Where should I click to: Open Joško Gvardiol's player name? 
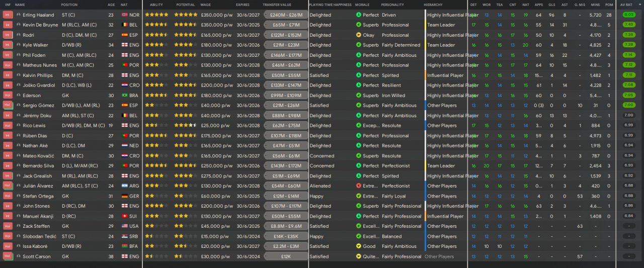[x=38, y=85]
